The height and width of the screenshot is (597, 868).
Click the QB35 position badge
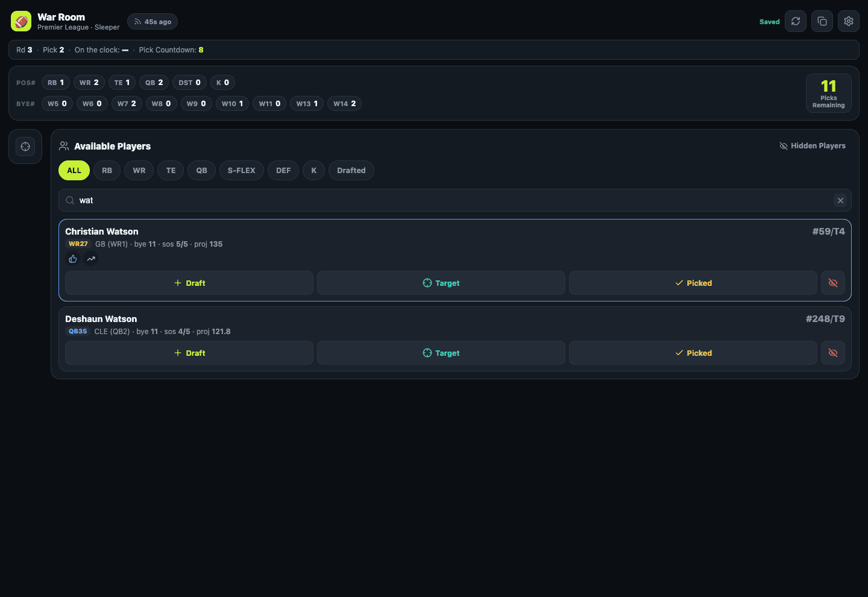pos(78,332)
